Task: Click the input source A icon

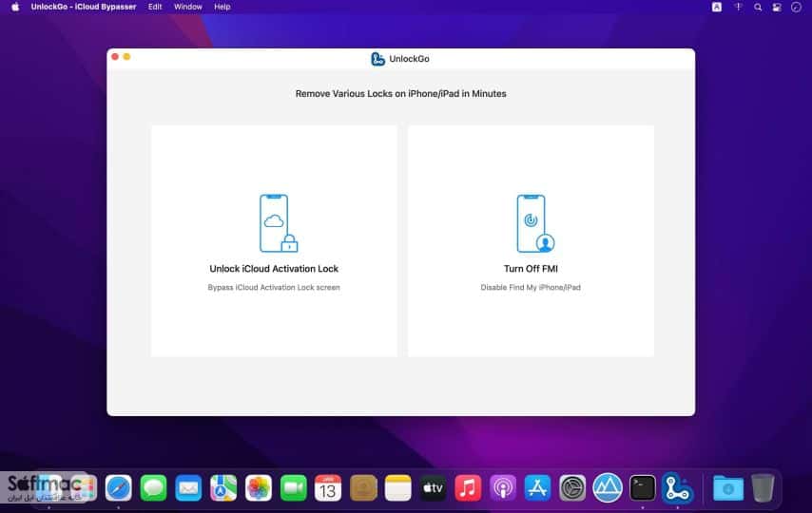Action: pos(717,7)
